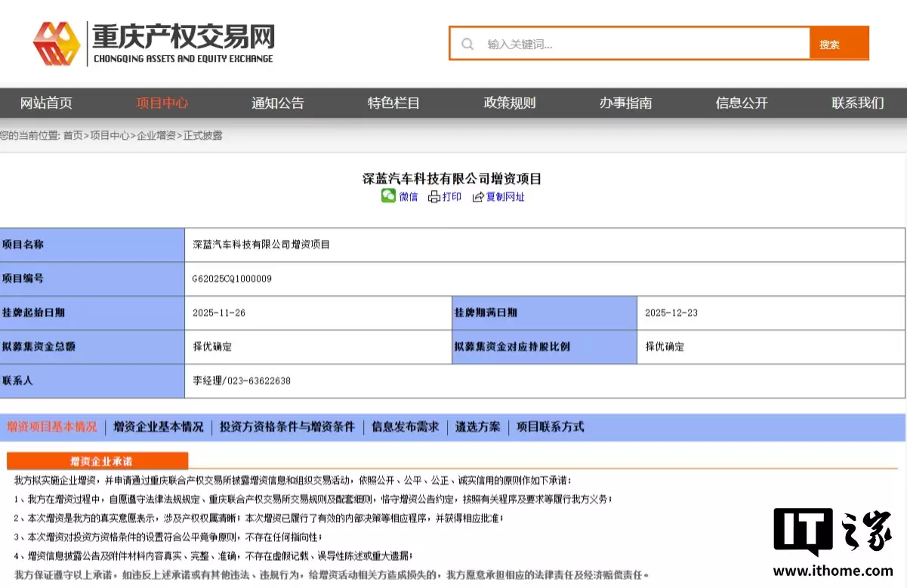Select the 增资项目基本情况 tab
907x588 pixels.
(x=51, y=426)
